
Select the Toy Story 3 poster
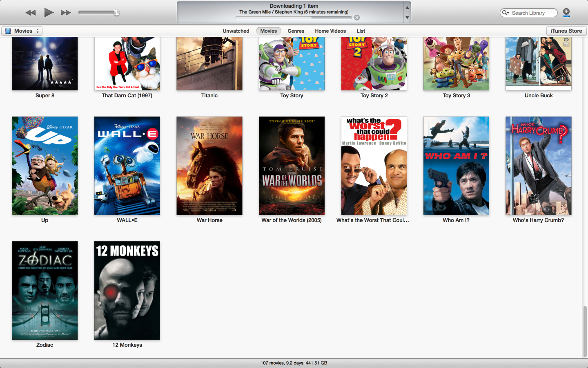(456, 63)
